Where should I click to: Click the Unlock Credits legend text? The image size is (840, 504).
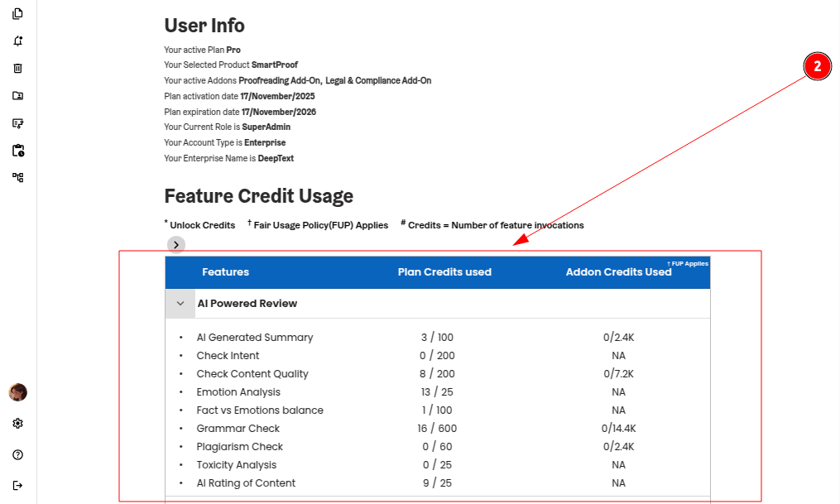click(202, 225)
